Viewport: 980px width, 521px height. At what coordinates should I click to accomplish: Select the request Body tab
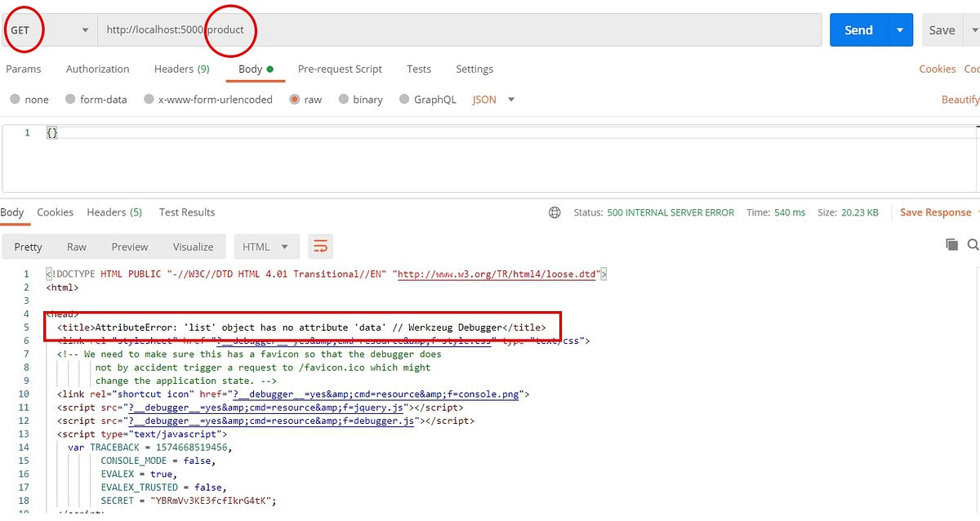pos(256,69)
